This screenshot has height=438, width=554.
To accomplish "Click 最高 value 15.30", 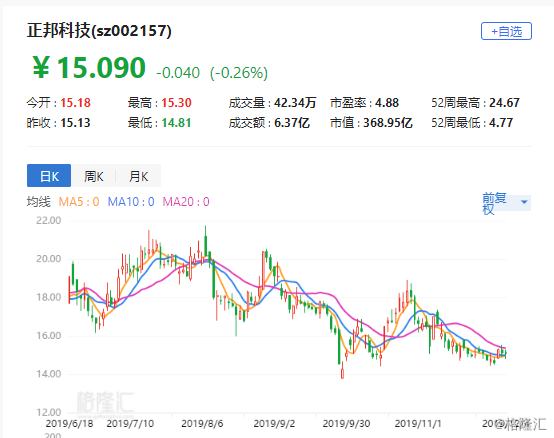I will (x=176, y=103).
